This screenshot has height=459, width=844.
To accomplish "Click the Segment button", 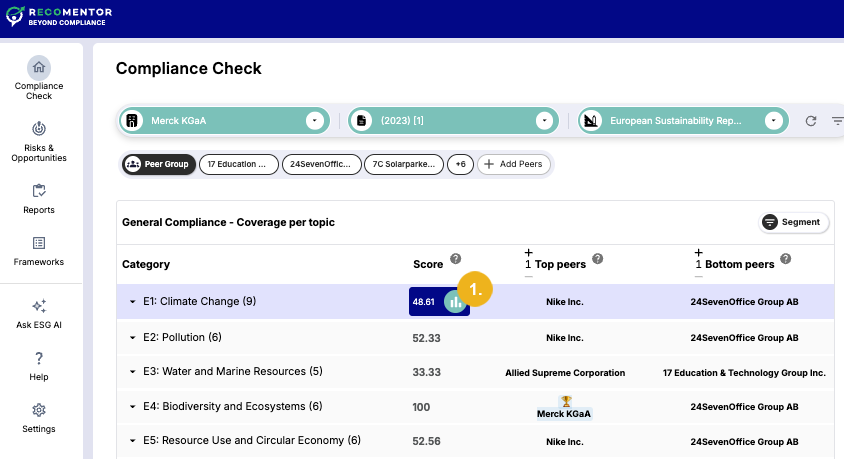I will 794,222.
